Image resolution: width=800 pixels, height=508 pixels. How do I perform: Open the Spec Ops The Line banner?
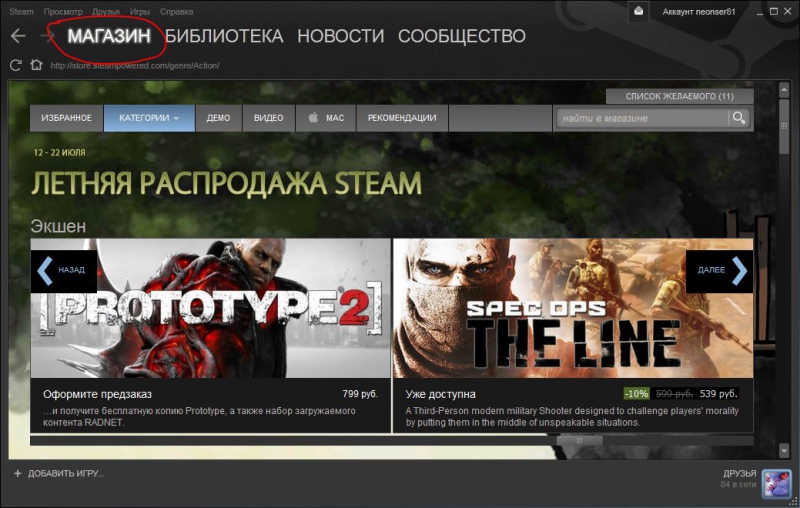coord(572,308)
